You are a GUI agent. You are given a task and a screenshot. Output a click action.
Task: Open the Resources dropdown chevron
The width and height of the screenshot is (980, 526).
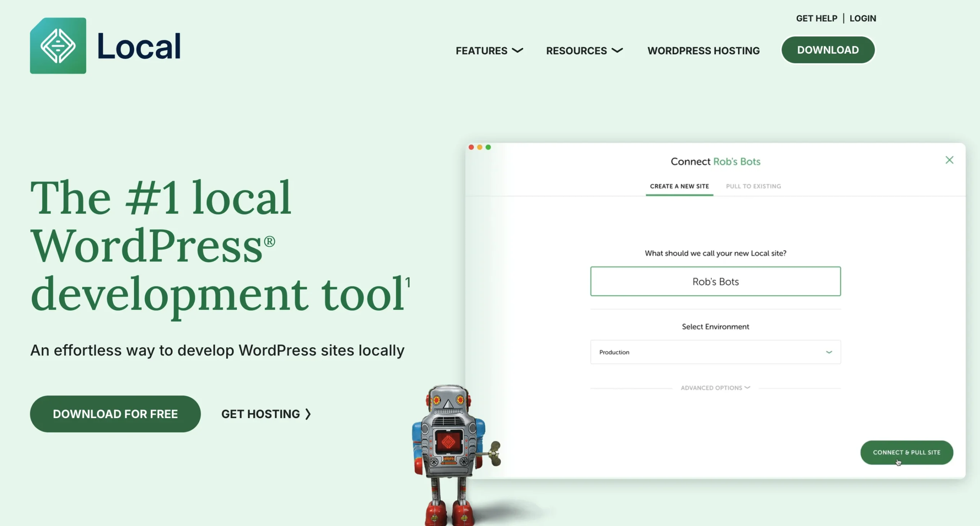[x=617, y=51]
